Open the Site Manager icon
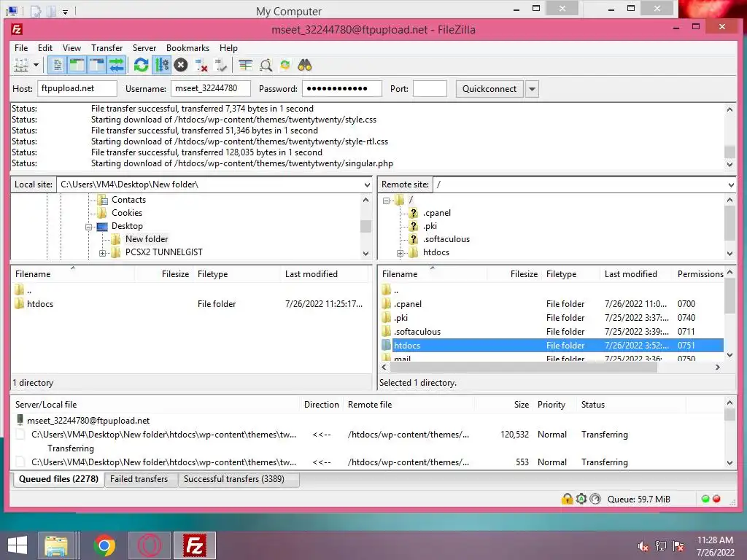The width and height of the screenshot is (747, 560). (x=21, y=65)
